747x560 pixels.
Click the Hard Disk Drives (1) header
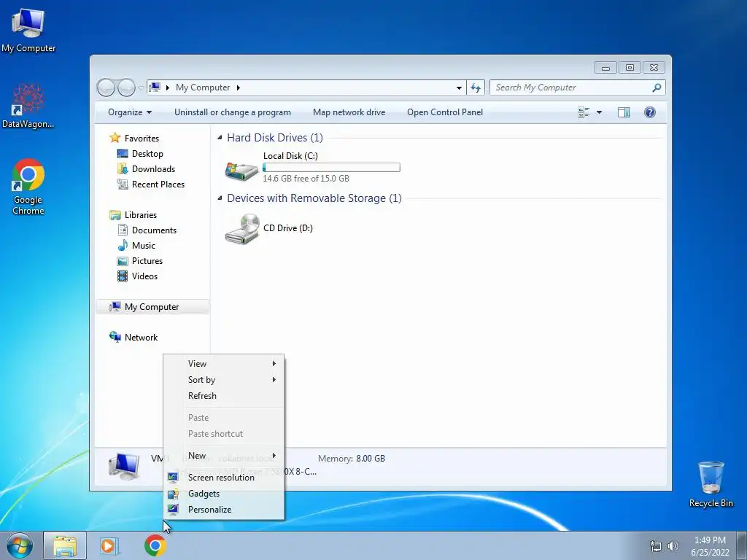pos(275,138)
